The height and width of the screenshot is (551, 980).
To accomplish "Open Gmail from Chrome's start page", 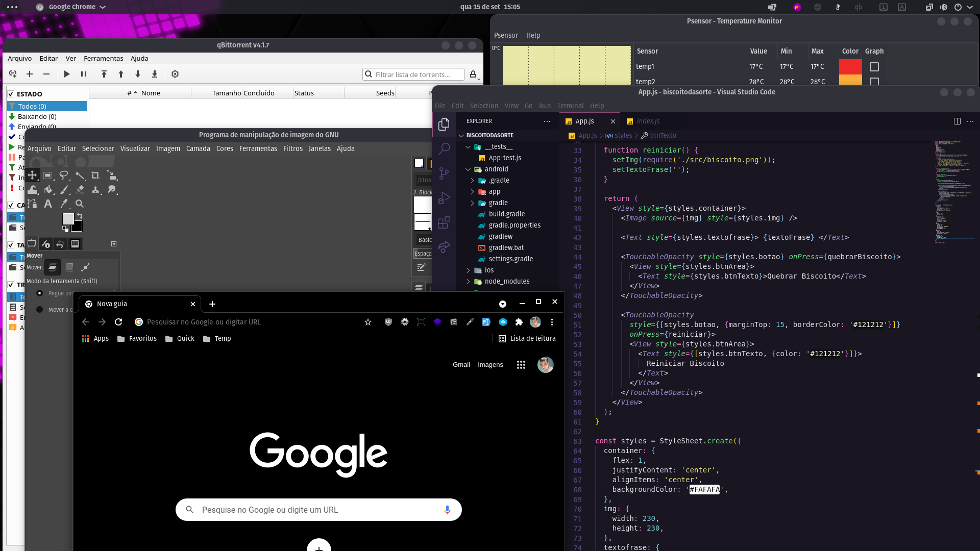I will coord(461,364).
